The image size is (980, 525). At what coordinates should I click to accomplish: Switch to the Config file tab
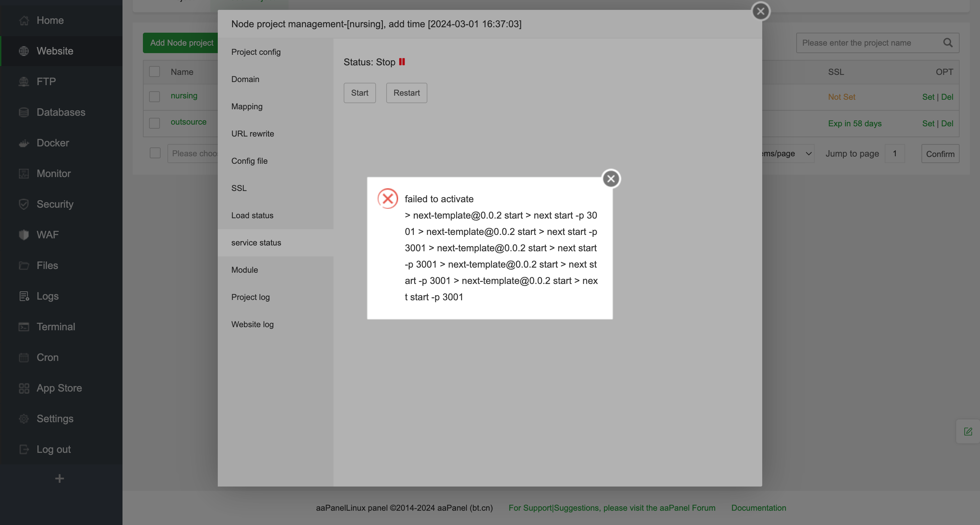click(249, 161)
